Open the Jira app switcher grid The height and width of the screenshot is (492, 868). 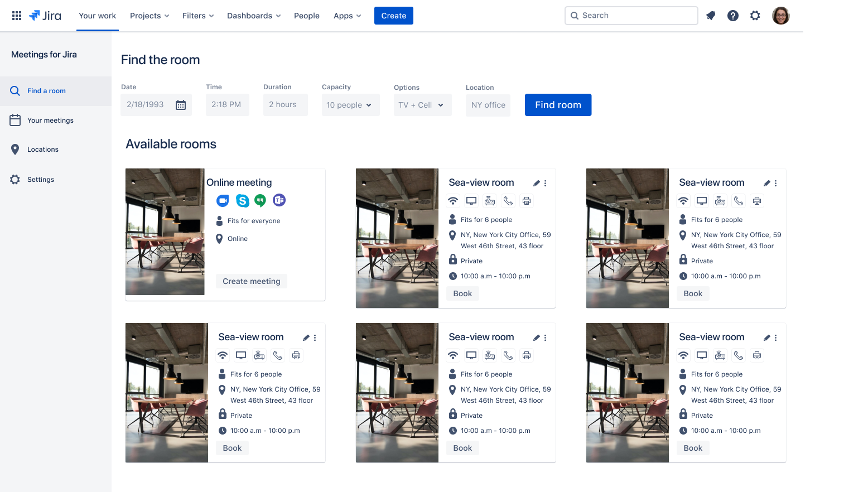coord(17,16)
